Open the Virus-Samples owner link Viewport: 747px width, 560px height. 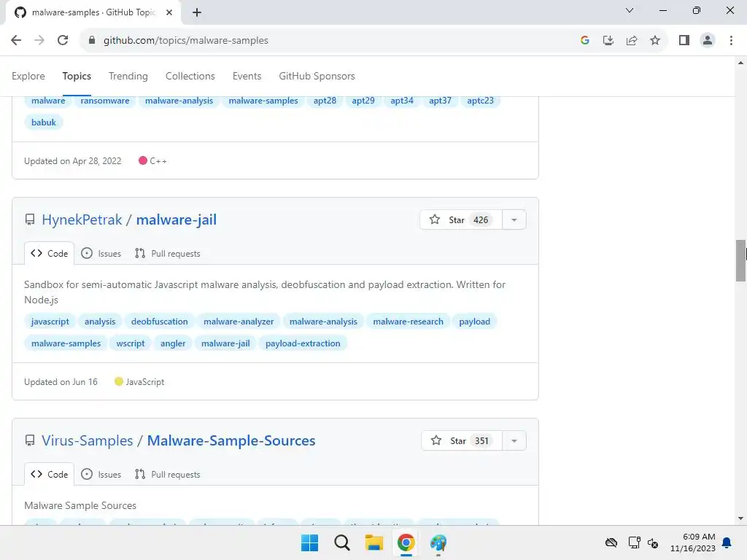88,440
